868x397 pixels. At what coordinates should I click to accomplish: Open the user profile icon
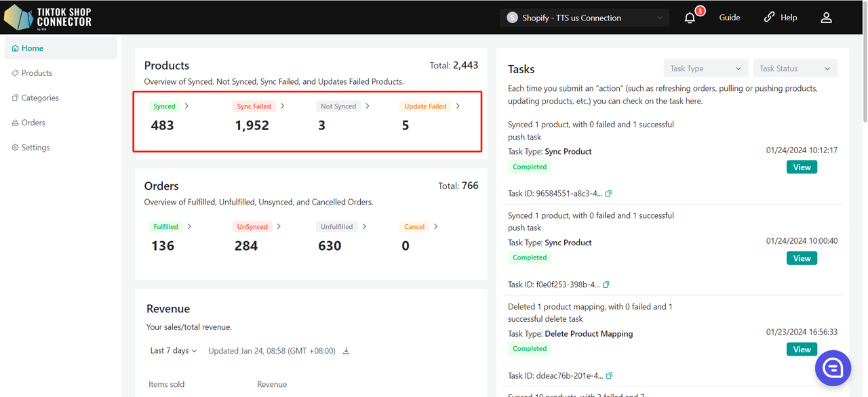(x=826, y=18)
